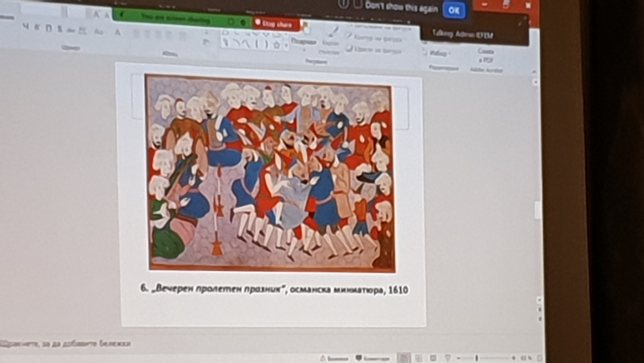
Task: Click the red Stop share button
Action: pos(276,24)
